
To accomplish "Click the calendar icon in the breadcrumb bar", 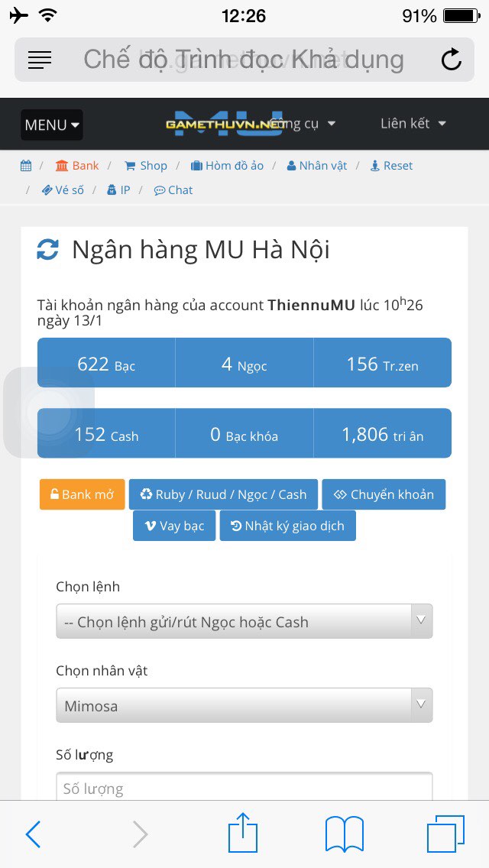I will [x=26, y=166].
